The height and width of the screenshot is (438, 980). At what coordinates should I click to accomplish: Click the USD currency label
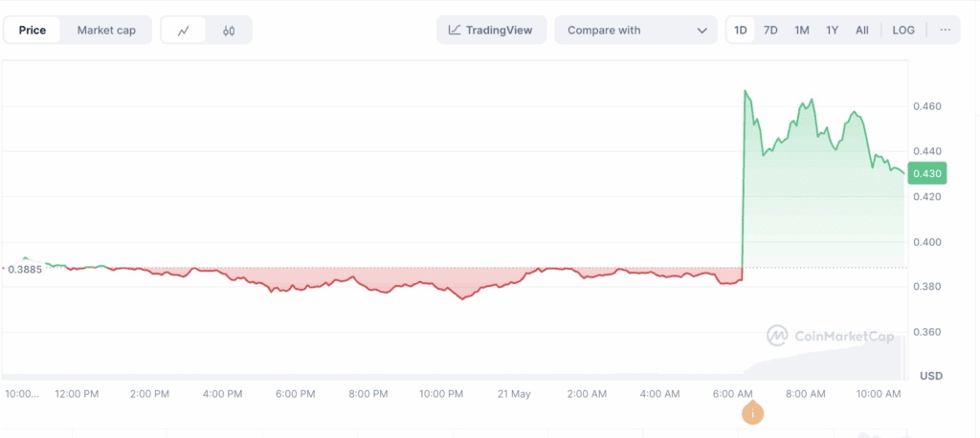(930, 376)
